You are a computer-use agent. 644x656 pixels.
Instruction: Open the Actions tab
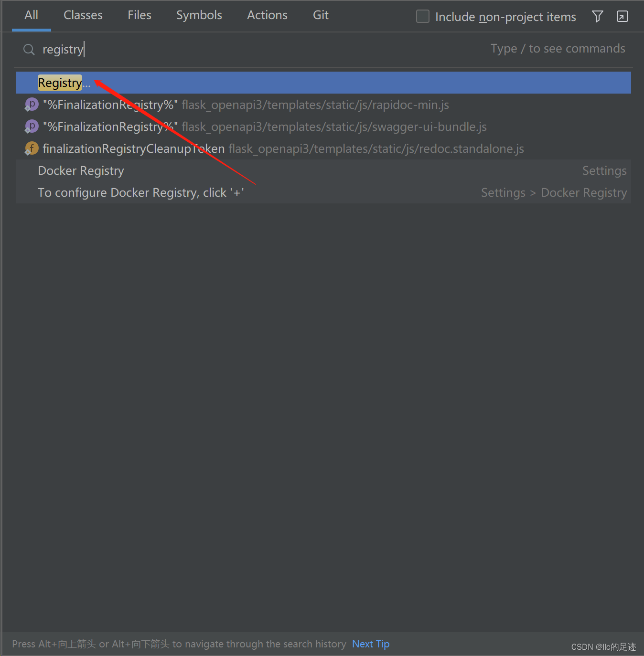(267, 15)
